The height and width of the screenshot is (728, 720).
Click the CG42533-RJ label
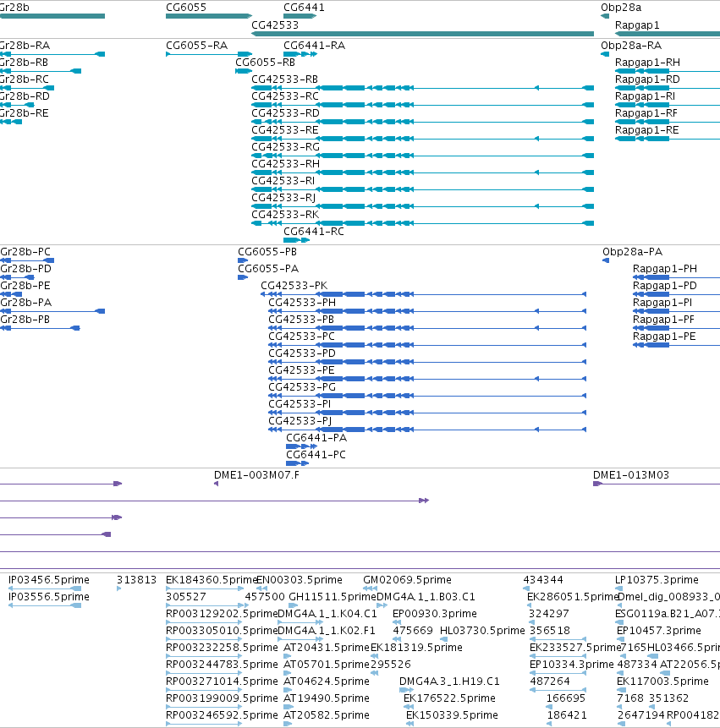(x=283, y=198)
